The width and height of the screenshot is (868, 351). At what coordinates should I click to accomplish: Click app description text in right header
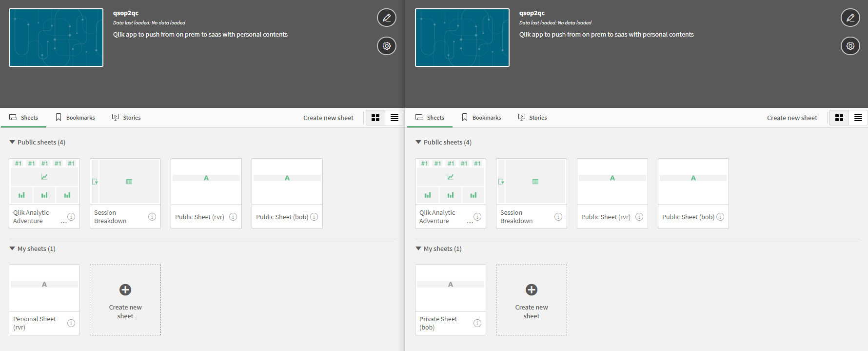click(x=607, y=35)
